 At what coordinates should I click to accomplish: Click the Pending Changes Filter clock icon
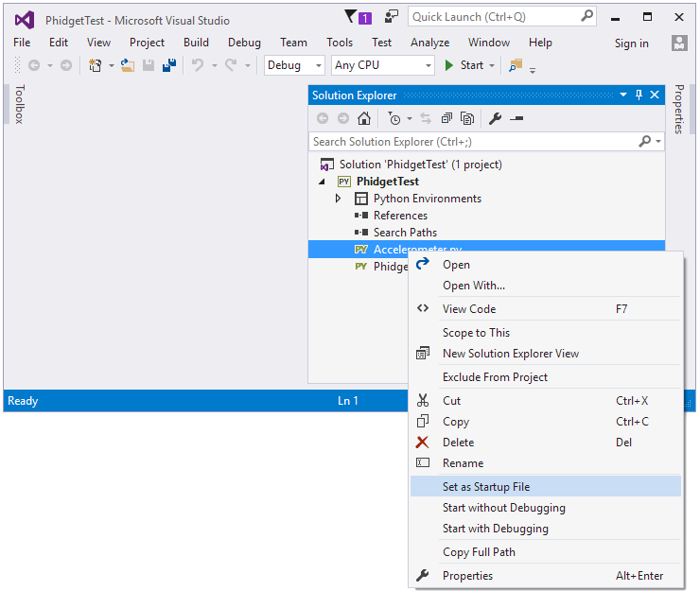click(394, 119)
